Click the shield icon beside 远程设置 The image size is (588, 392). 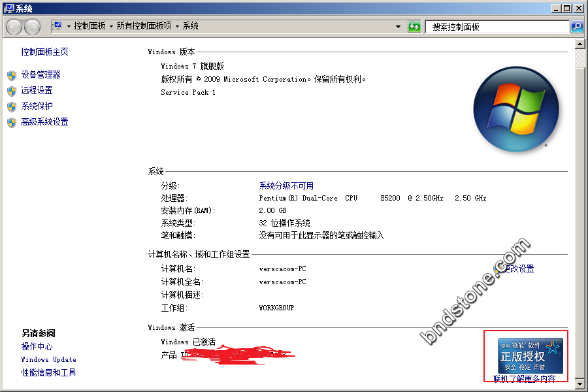(12, 91)
